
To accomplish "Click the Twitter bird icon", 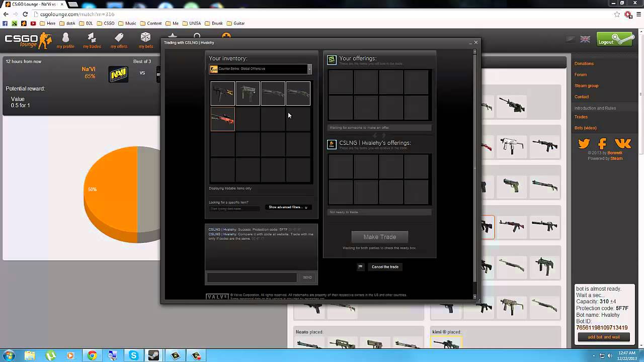I will [x=584, y=144].
